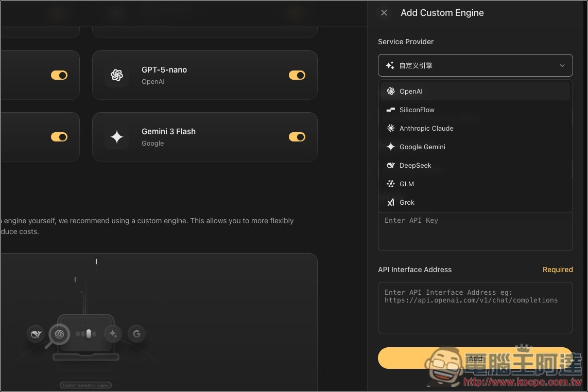Click the GLM logo icon
Viewport: 588px width, 392px height.
(x=391, y=184)
